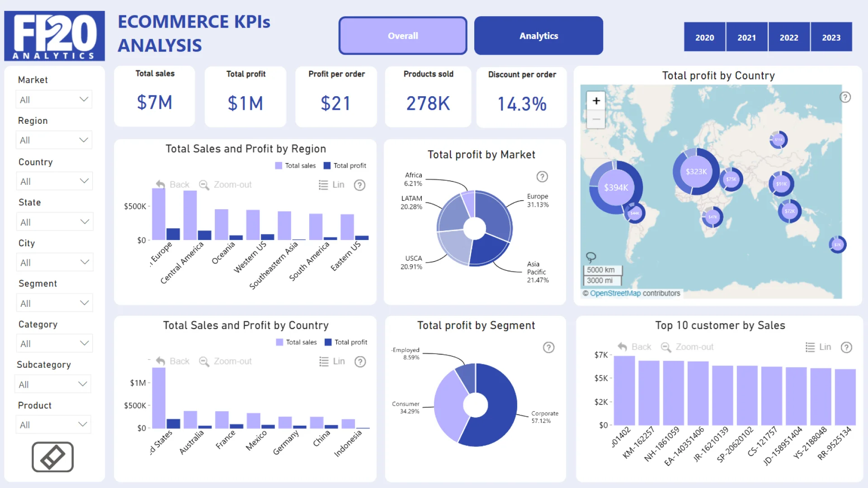Expand the Country filter dropdown
The height and width of the screenshot is (488, 868).
click(x=54, y=181)
